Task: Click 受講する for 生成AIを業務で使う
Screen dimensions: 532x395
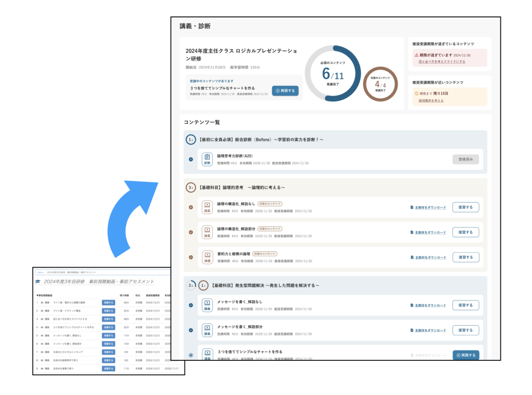Action: coord(108,368)
